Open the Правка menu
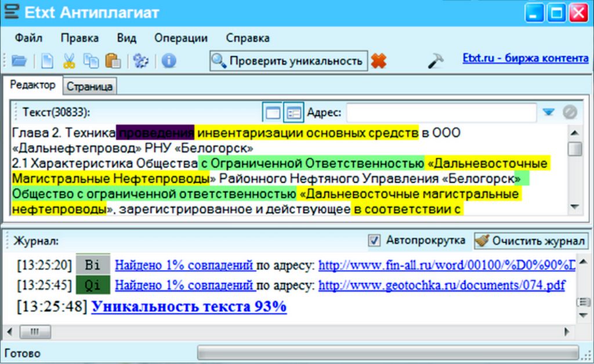This screenshot has height=364, width=594. click(x=79, y=38)
